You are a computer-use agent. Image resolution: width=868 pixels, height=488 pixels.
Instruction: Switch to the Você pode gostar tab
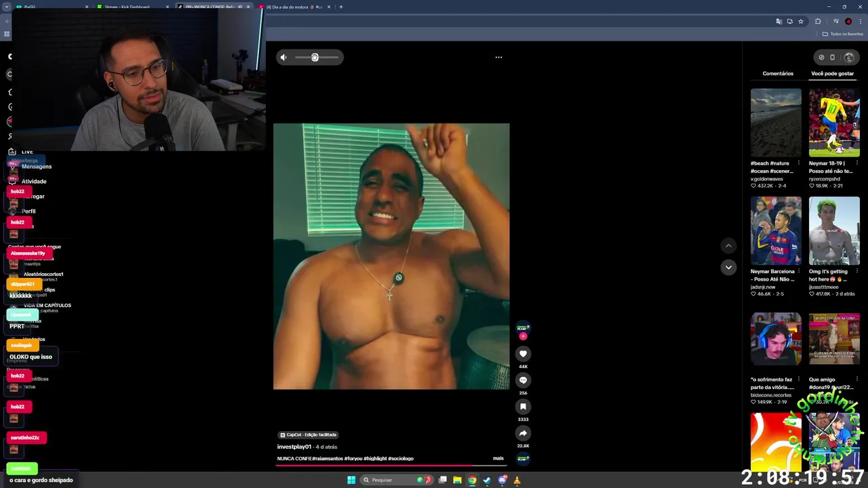click(832, 73)
